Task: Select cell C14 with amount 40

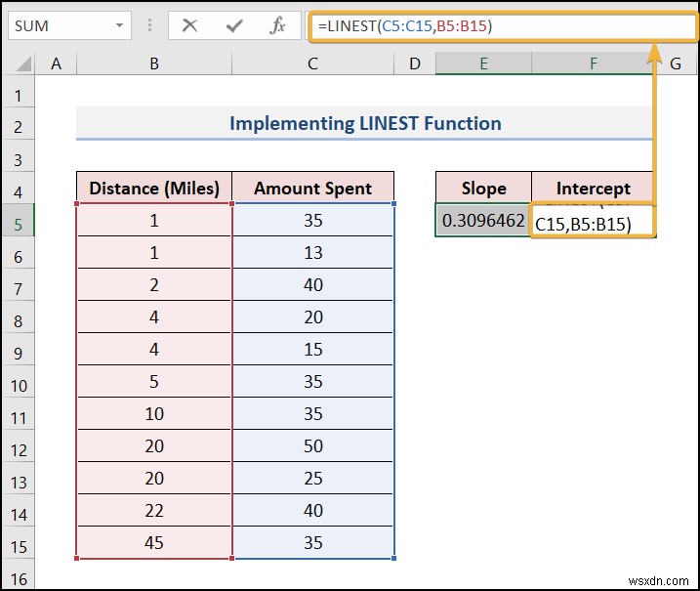Action: pyautogui.click(x=313, y=510)
